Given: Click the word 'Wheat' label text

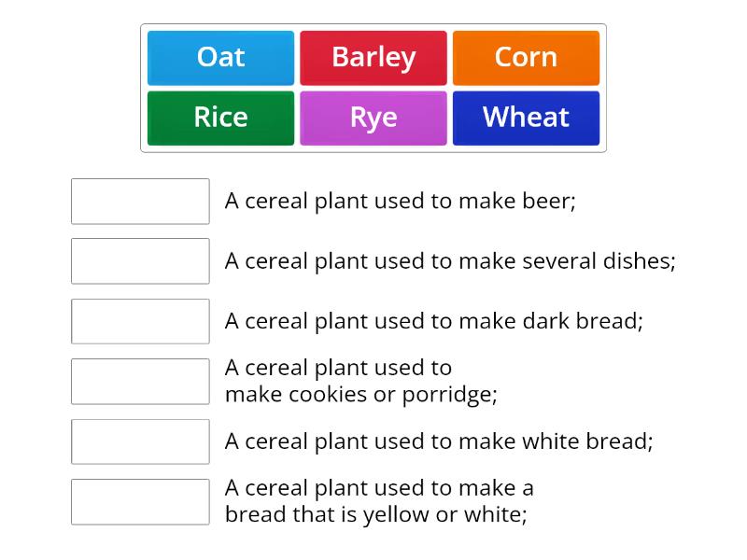Looking at the screenshot, I should [526, 118].
